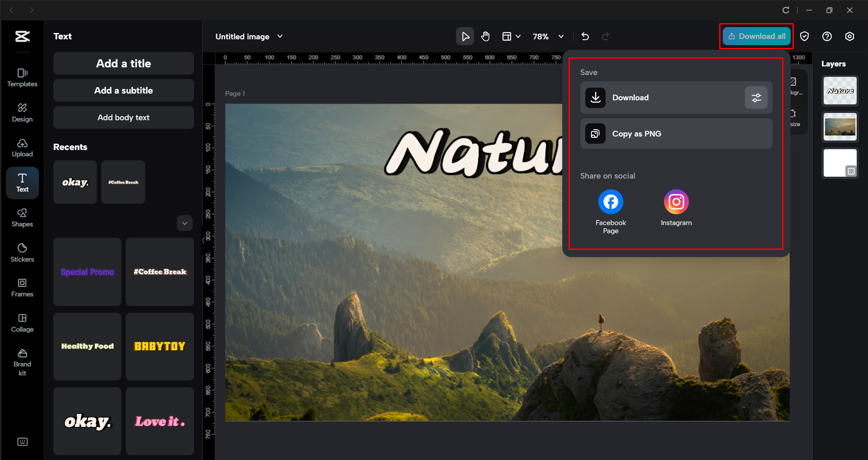Select the Nature text layer thumbnail
This screenshot has width=868, height=460.
point(840,91)
